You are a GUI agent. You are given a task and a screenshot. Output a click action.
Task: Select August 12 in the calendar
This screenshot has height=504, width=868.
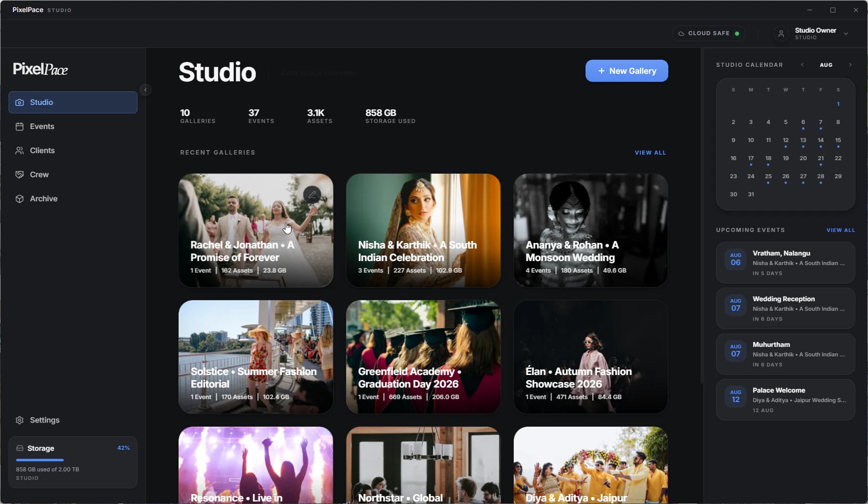tap(786, 140)
